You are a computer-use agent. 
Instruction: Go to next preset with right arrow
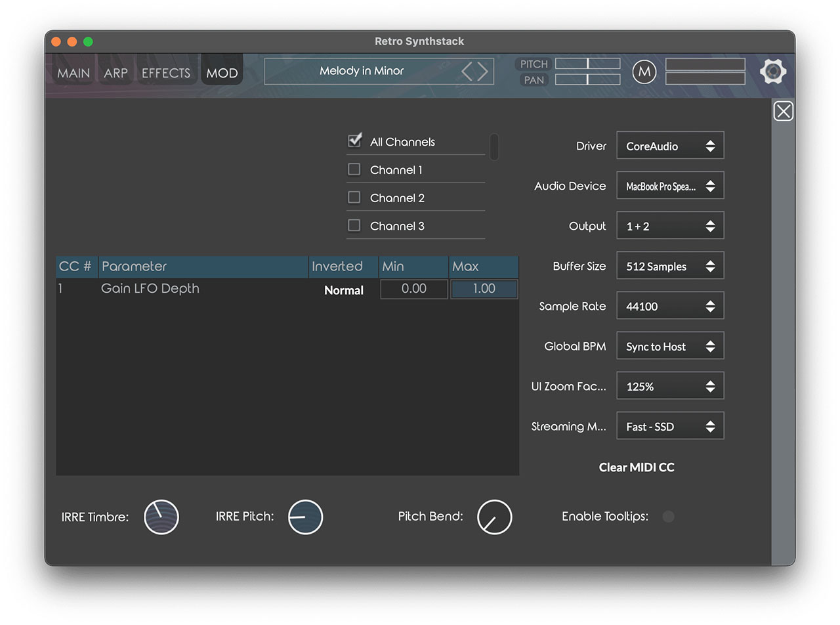[483, 71]
